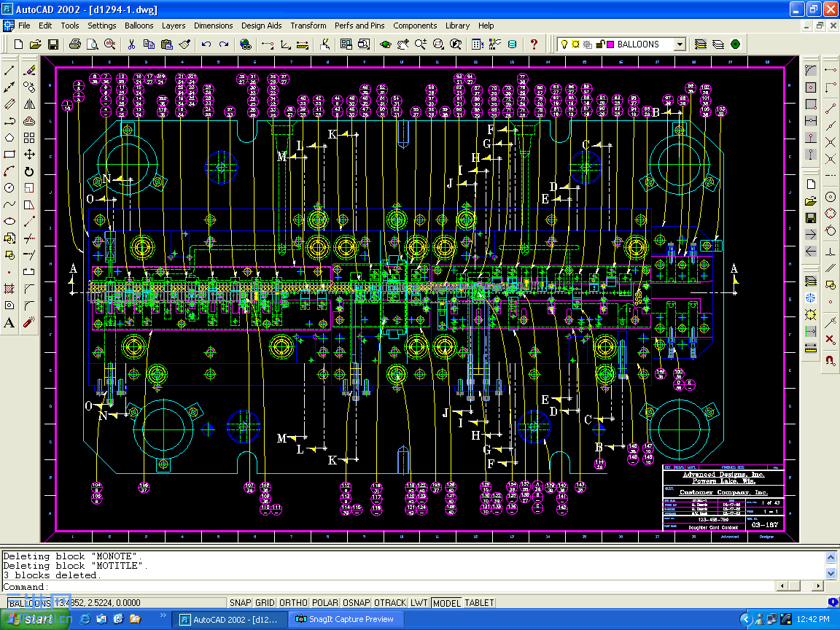Screen dimensions: 840x630
Task: Click the Paste clipboard icon
Action: coord(166,44)
